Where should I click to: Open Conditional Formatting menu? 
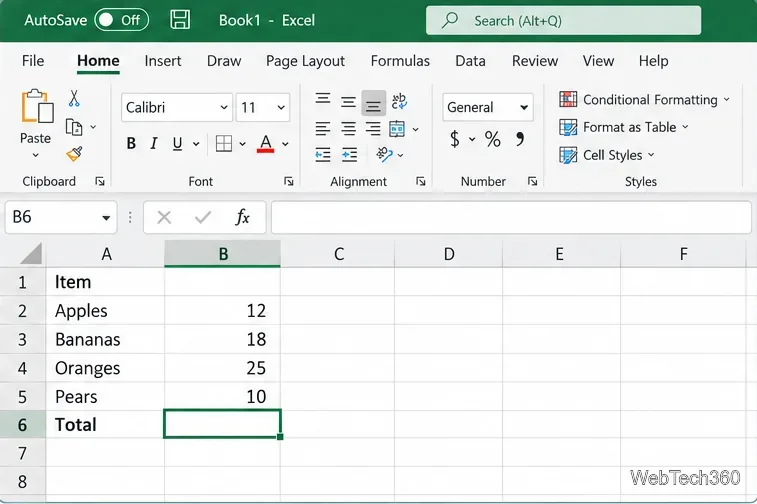point(644,99)
